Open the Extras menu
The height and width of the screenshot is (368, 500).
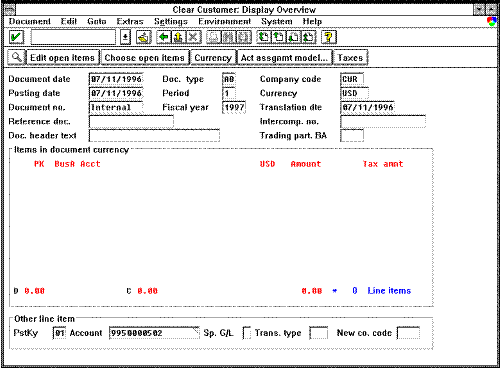point(130,22)
